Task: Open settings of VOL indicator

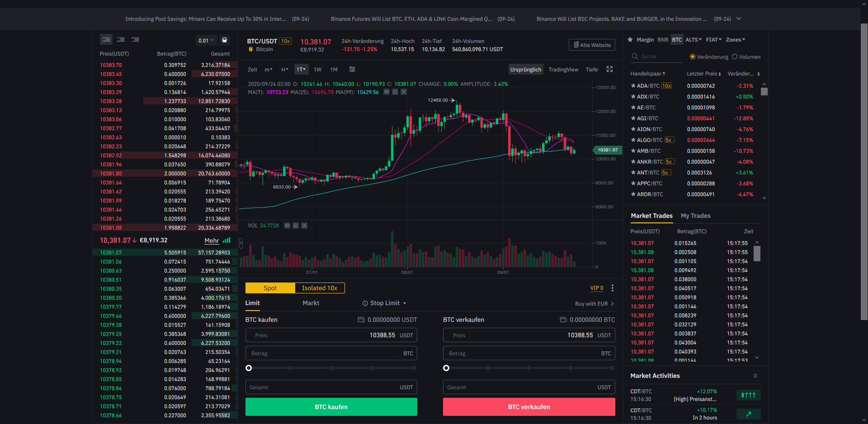Action: 296,226
